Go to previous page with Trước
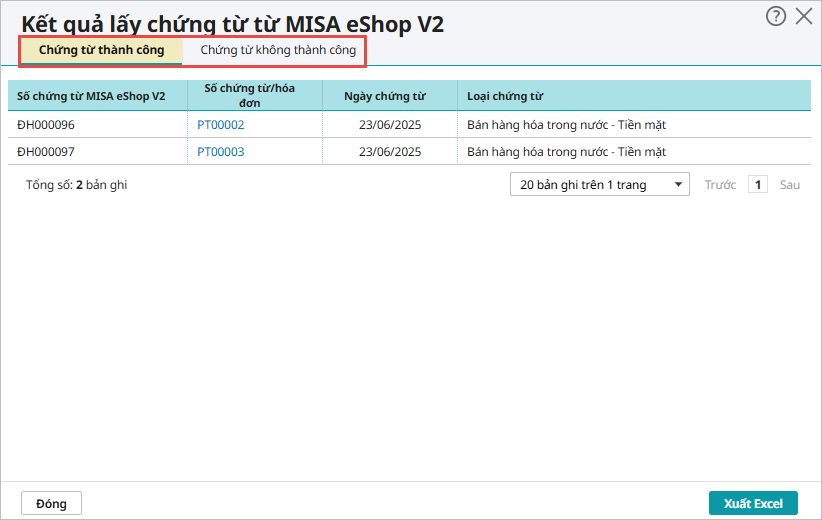 720,185
